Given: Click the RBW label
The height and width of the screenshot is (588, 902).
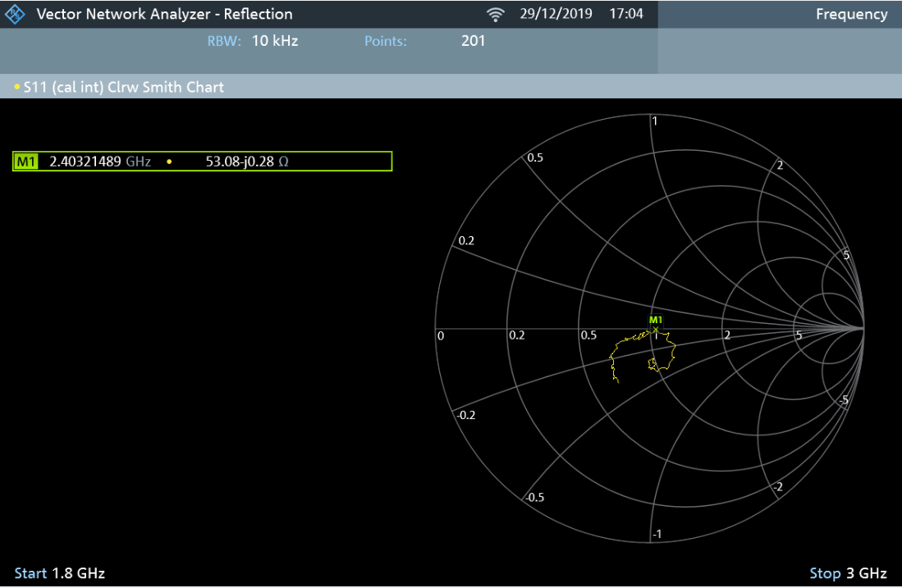Looking at the screenshot, I should [224, 41].
